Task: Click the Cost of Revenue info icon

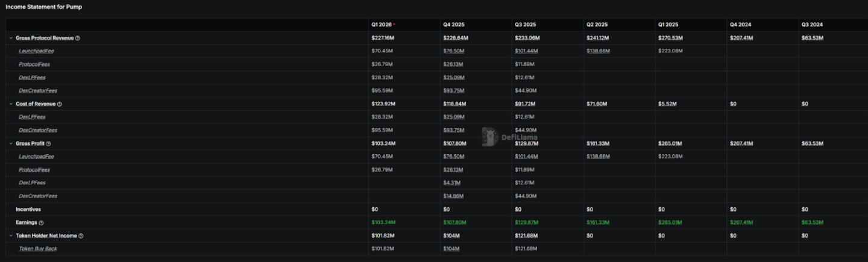Action: click(60, 104)
